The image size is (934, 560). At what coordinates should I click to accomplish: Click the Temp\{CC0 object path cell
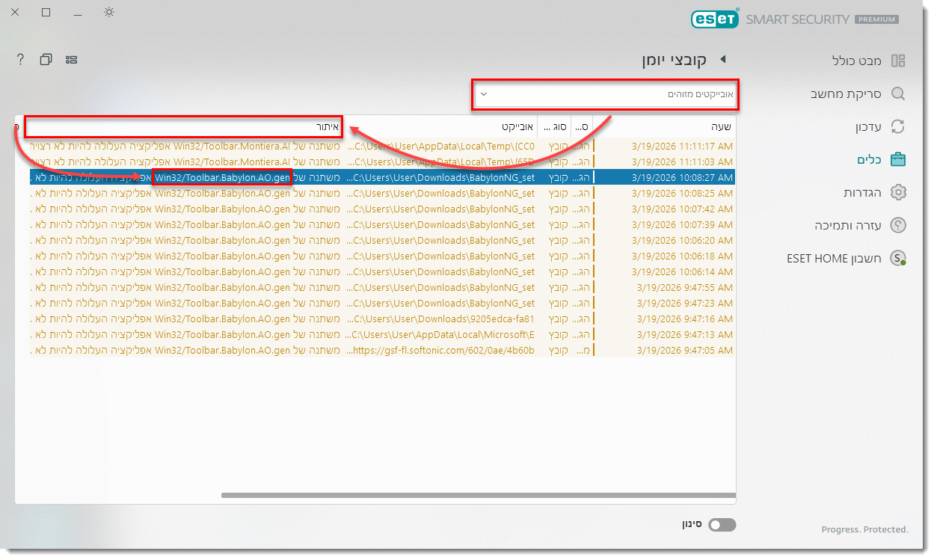441,146
